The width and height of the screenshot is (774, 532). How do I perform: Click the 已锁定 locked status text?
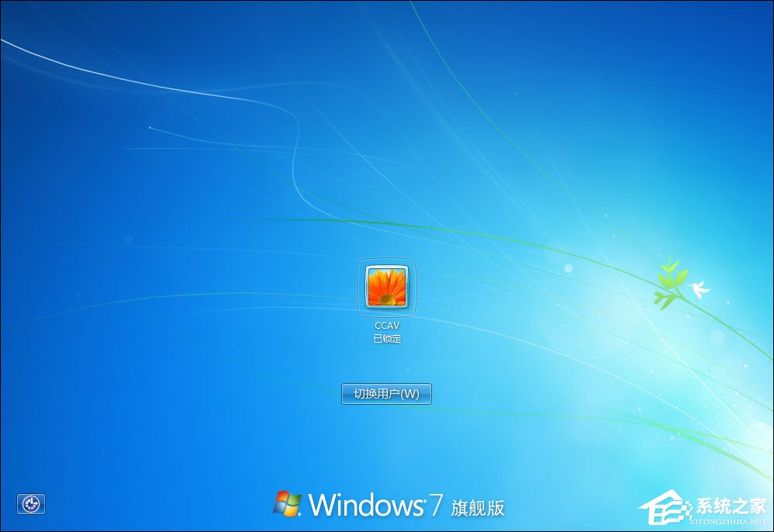pyautogui.click(x=389, y=337)
